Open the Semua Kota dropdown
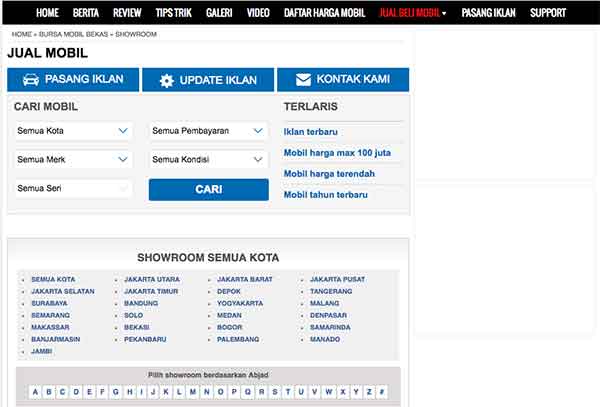600x407 pixels. pyautogui.click(x=73, y=131)
